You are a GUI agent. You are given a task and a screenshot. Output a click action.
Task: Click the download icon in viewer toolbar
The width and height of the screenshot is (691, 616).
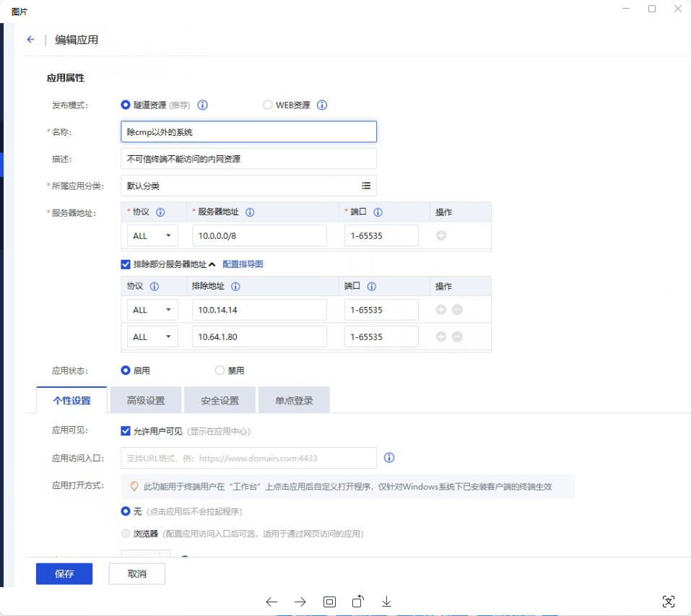(386, 602)
